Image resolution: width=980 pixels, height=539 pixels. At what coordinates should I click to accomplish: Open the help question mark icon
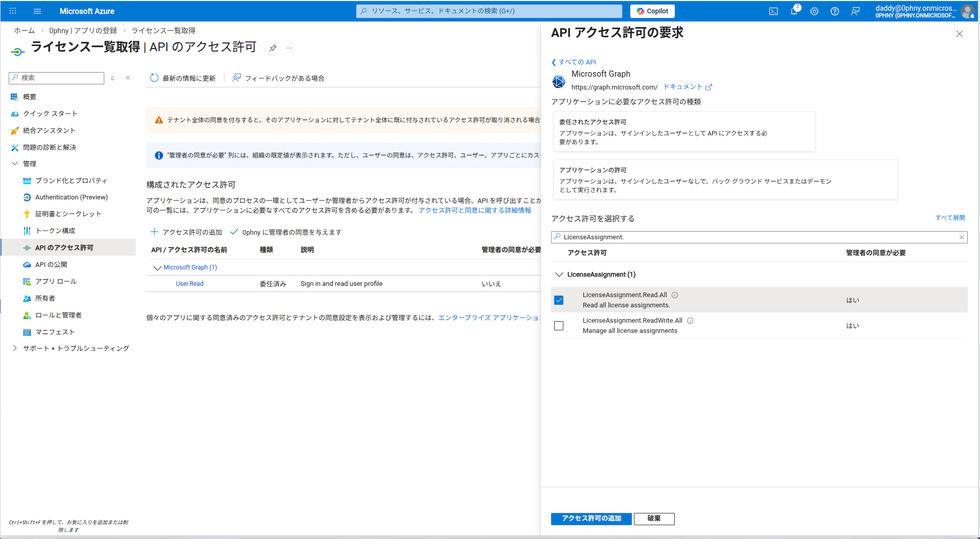(835, 11)
